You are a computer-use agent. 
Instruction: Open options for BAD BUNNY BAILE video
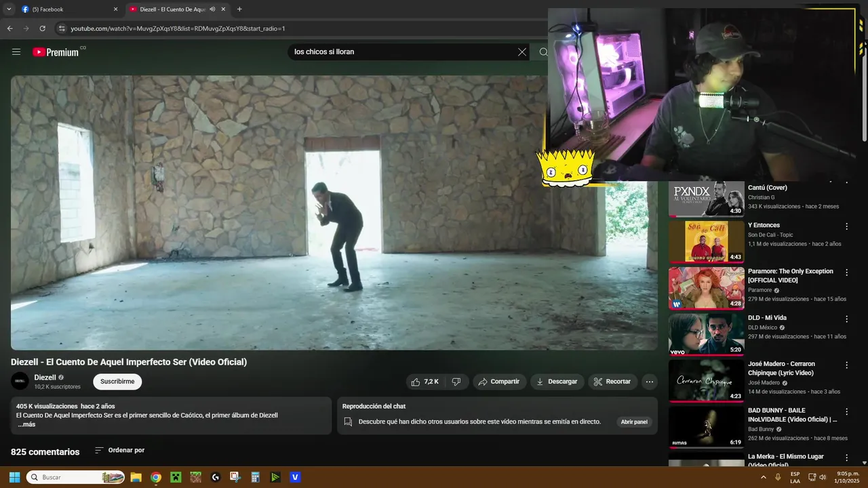(846, 411)
